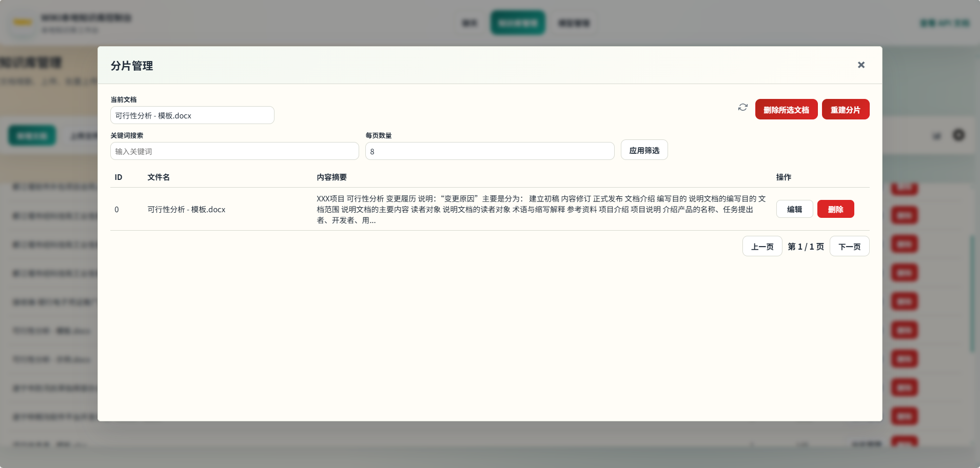
Task: Select the highlighted green navigation tab
Action: point(518,23)
